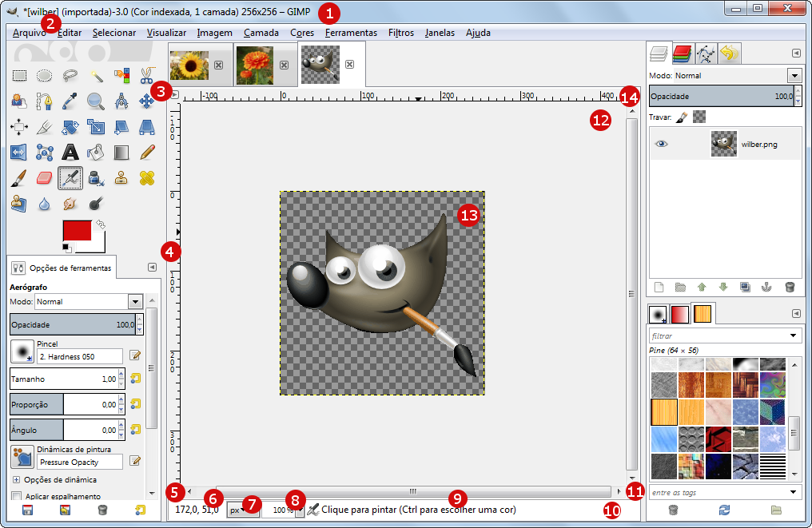Select the Color Picker eyedropper tool
812x528 pixels.
[x=70, y=101]
